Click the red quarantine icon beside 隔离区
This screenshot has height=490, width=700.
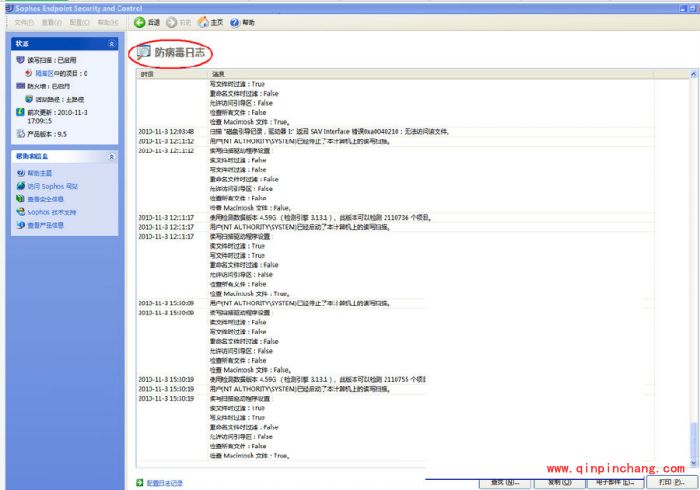(29, 73)
